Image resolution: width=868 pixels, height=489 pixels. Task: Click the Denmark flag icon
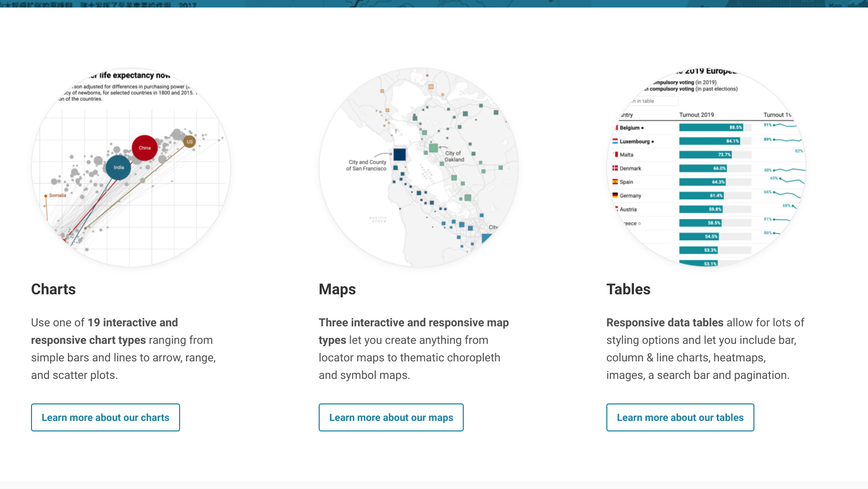(615, 168)
